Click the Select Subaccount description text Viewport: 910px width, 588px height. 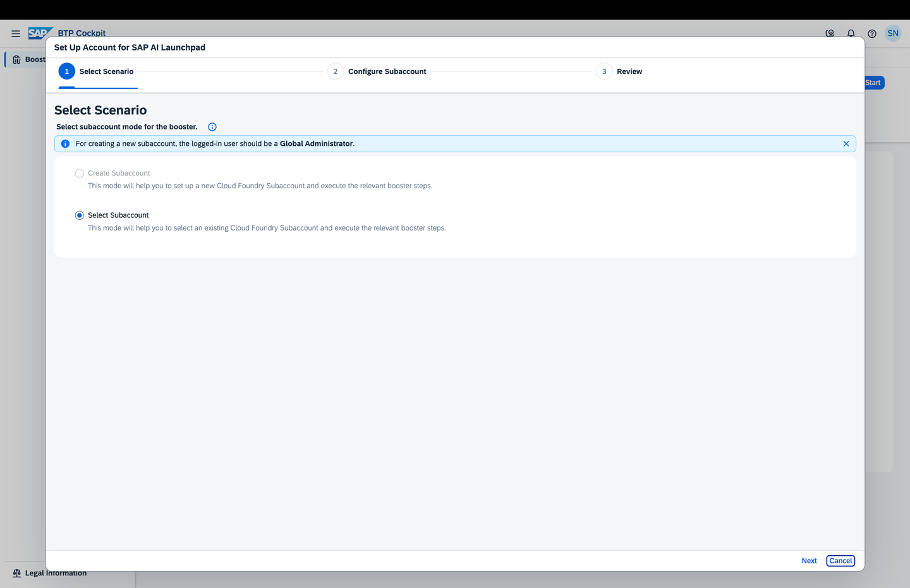267,228
